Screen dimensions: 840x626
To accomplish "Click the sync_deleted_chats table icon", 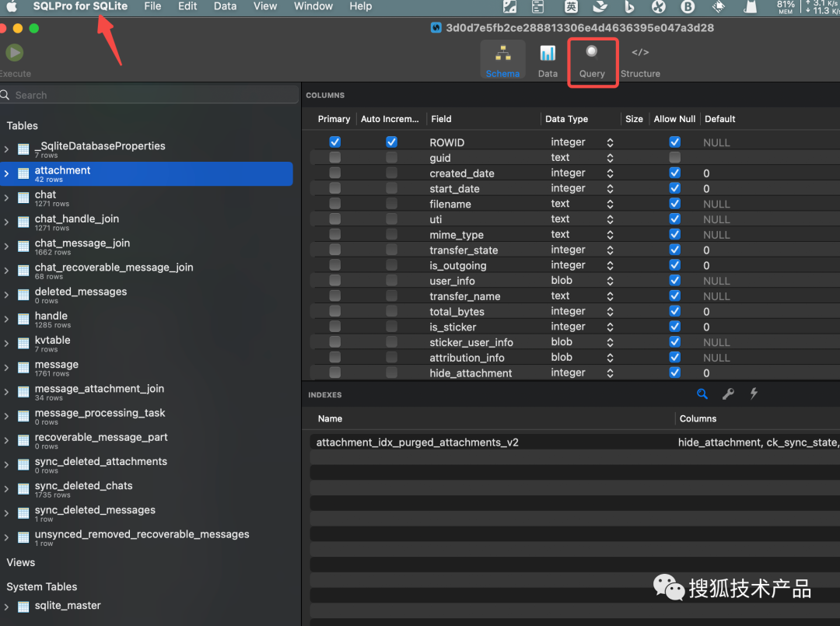I will click(x=23, y=489).
